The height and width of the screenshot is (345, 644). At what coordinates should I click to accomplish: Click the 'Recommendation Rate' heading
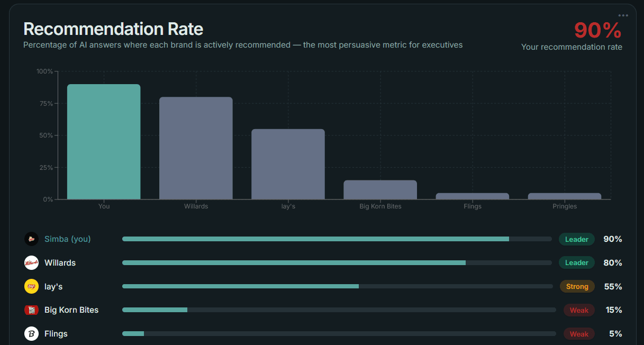point(113,29)
